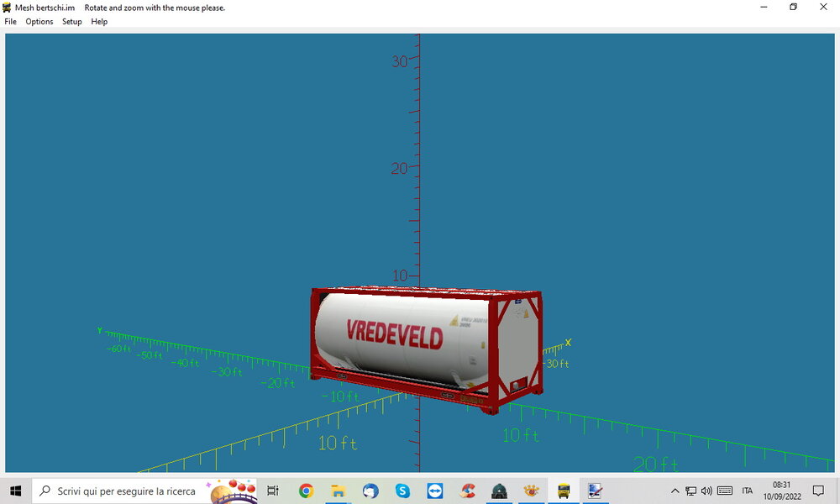Open TeamViewer from the taskbar

click(x=434, y=491)
